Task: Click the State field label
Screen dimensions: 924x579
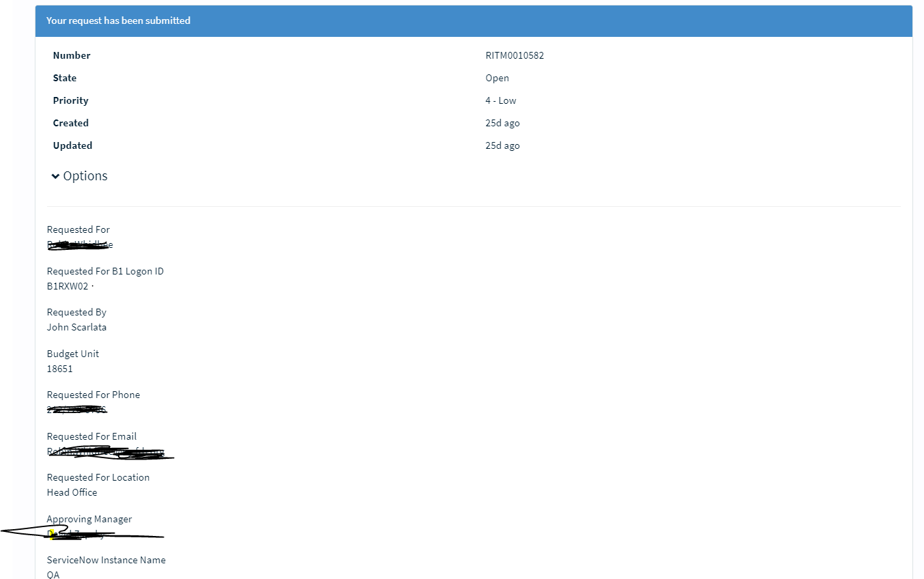Action: click(x=64, y=78)
